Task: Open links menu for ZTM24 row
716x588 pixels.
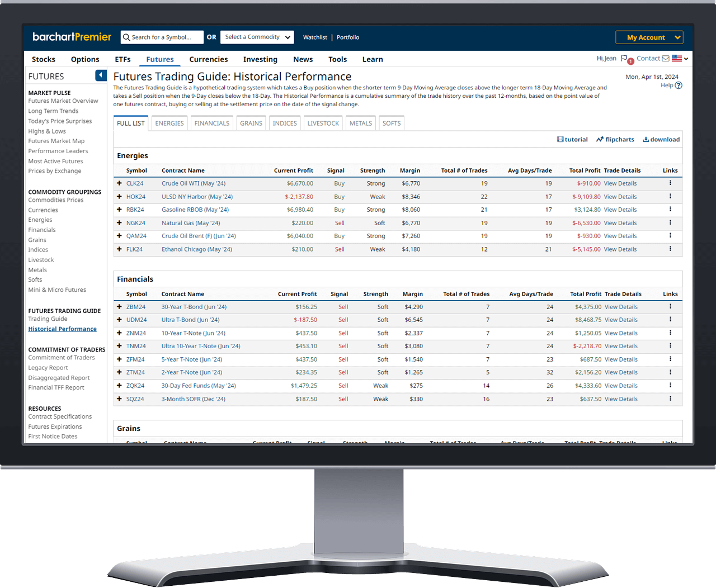Action: tap(670, 372)
